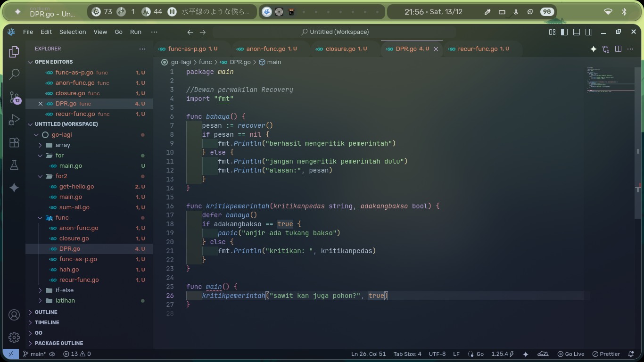This screenshot has height=362, width=644.
Task: Open the Explorer view in activity bar
Action: [x=14, y=52]
